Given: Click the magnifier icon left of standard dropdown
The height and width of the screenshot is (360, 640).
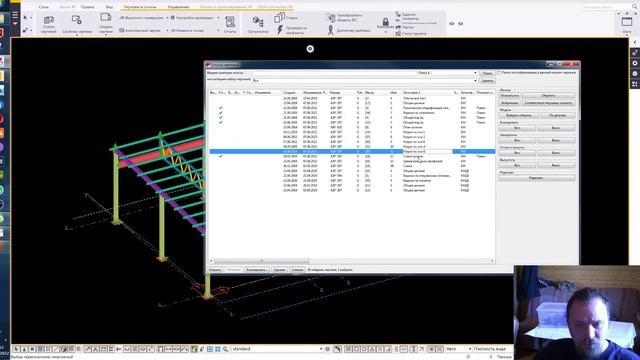Looking at the screenshot, I should (x=226, y=349).
